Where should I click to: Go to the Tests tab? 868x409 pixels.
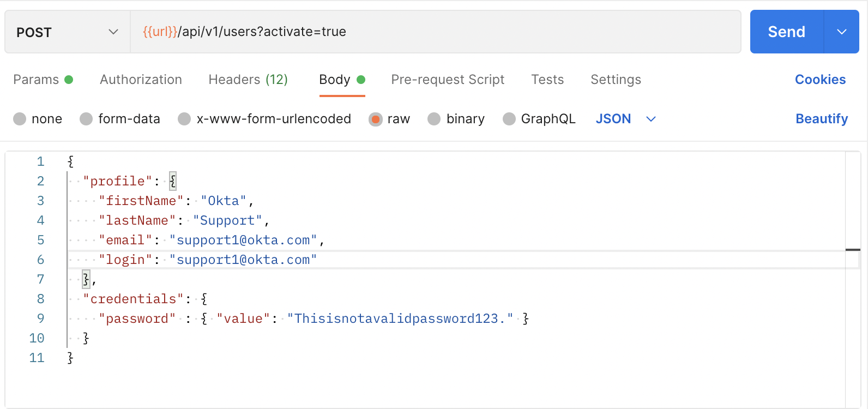tap(547, 80)
